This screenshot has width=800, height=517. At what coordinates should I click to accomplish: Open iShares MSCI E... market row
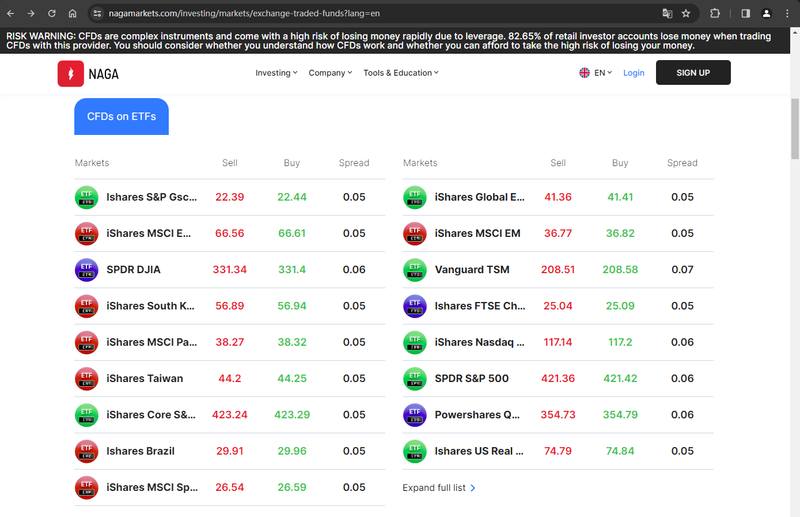point(230,233)
